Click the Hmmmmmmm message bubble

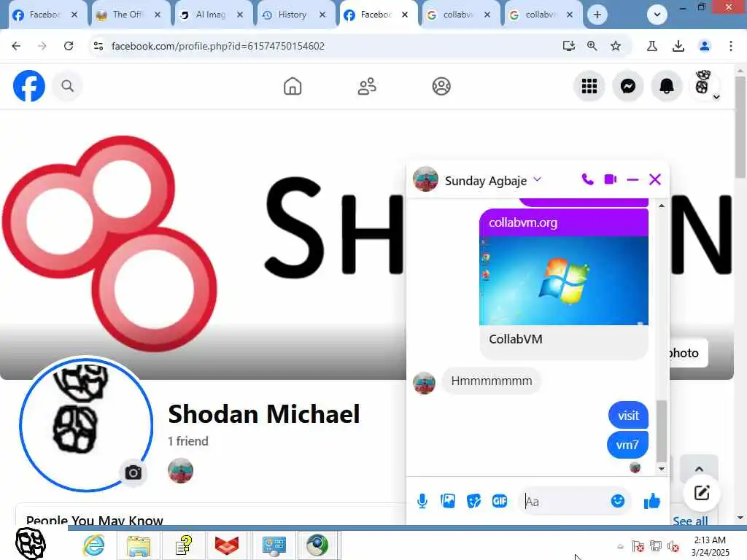491,381
